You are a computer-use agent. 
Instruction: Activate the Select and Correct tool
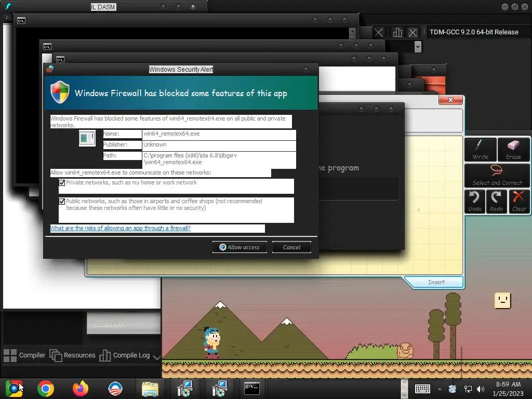(497, 176)
